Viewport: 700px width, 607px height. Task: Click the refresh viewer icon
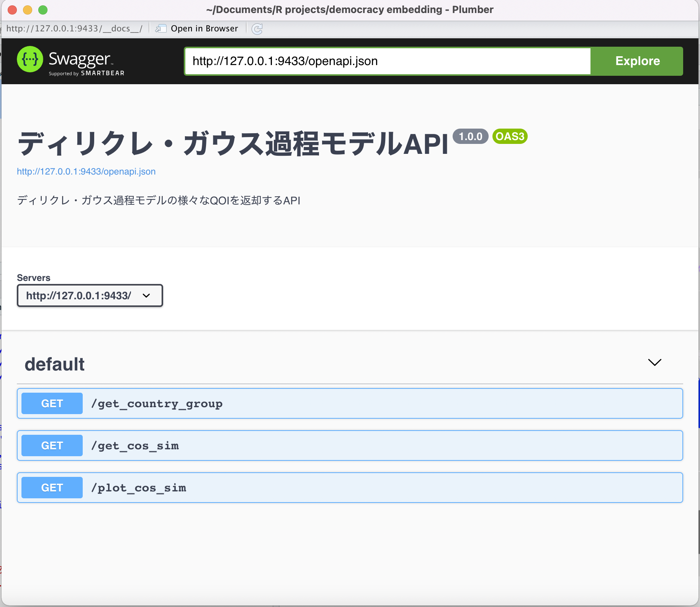tap(257, 29)
